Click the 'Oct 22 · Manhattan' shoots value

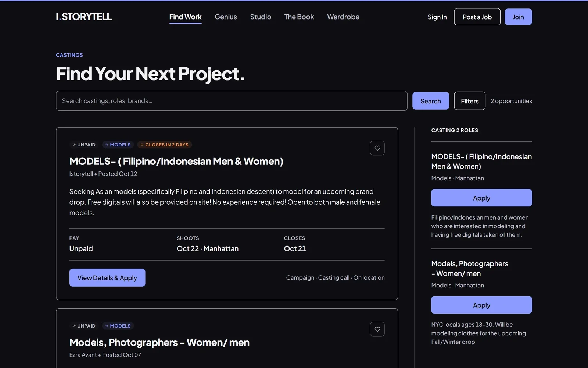click(x=208, y=248)
